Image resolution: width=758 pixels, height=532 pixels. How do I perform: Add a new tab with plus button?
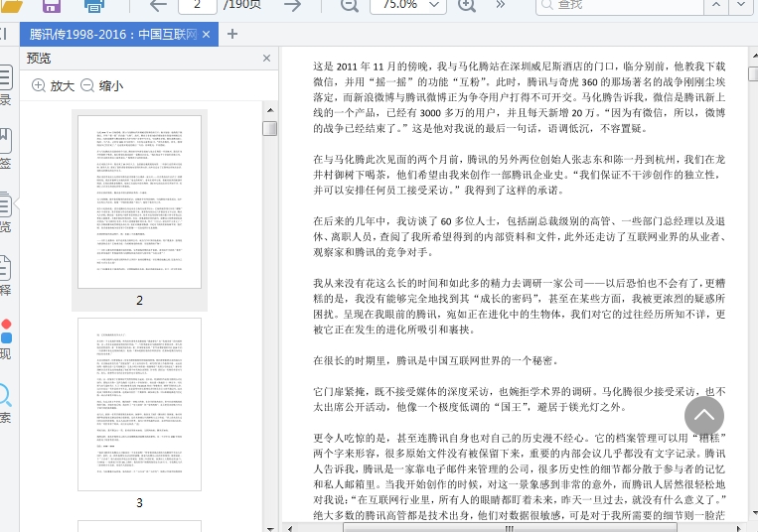[232, 34]
